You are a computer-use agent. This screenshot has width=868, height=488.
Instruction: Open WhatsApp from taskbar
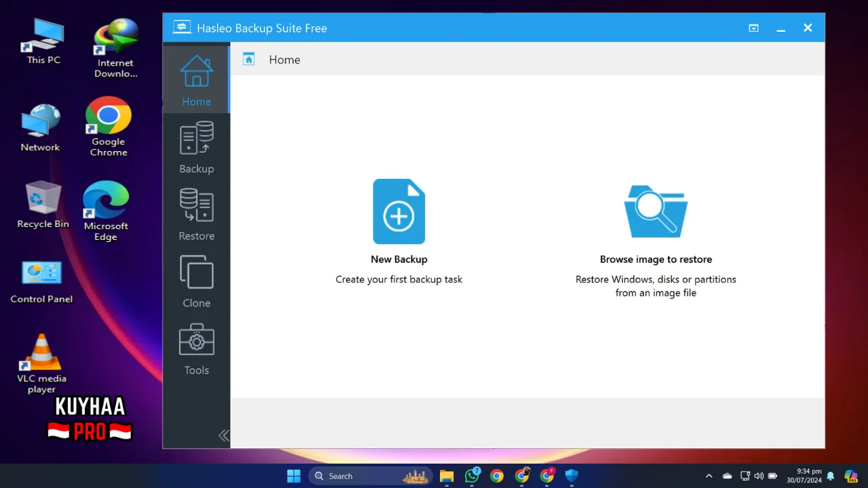(x=472, y=476)
